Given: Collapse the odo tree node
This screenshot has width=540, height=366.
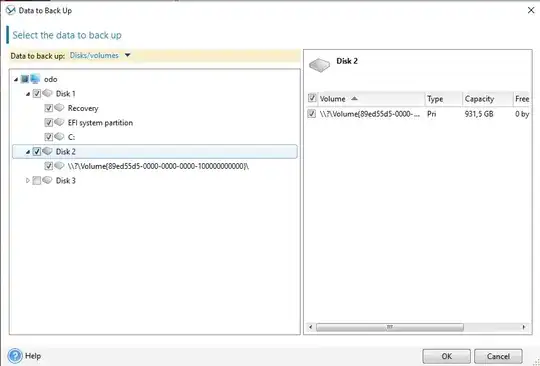Looking at the screenshot, I should point(16,80).
